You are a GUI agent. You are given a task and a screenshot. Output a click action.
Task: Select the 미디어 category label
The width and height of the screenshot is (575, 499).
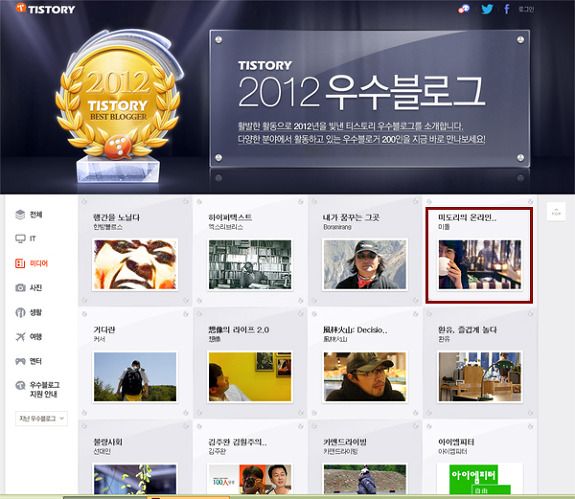tap(39, 263)
